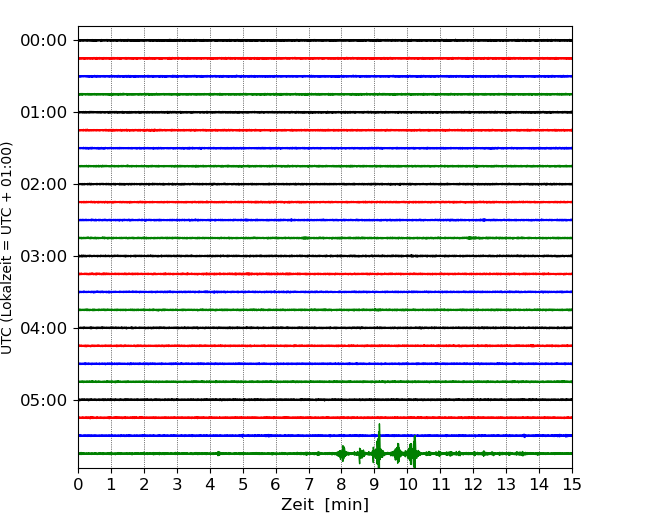Click the x-axis tick label 15
This screenshot has height=520, width=650.
coord(572,484)
